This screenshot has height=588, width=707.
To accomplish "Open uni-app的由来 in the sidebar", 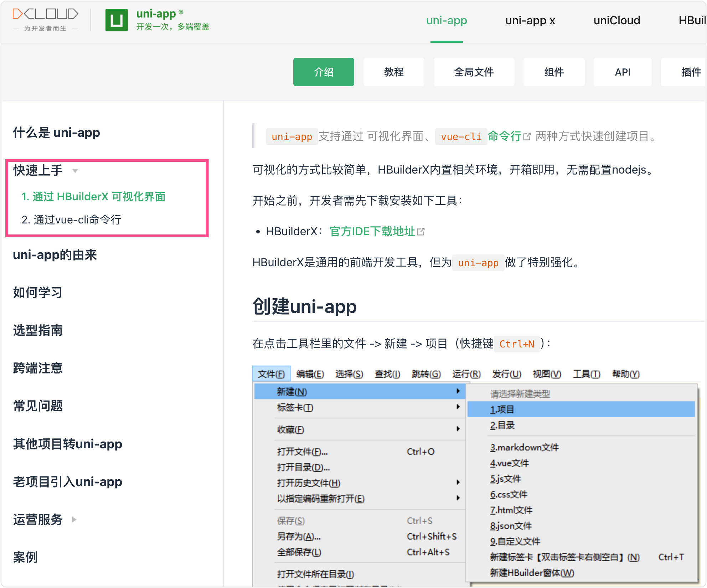I will [55, 255].
